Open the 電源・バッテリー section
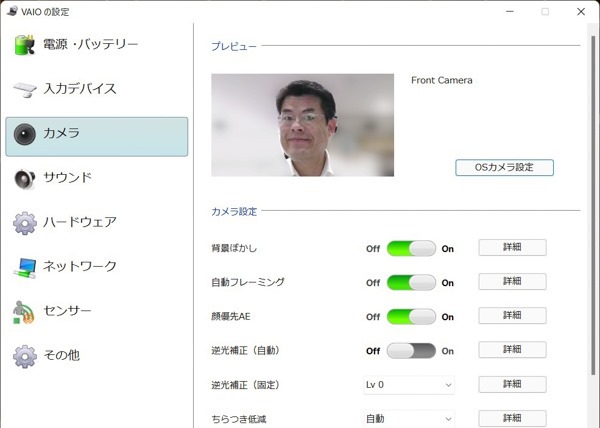The image size is (600, 428). tap(97, 45)
